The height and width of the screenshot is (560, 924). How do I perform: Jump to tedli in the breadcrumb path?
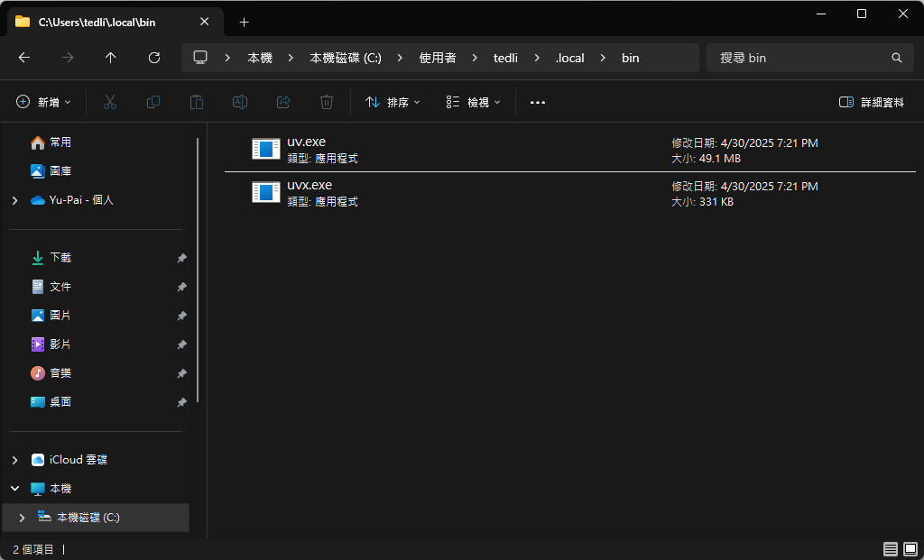504,57
